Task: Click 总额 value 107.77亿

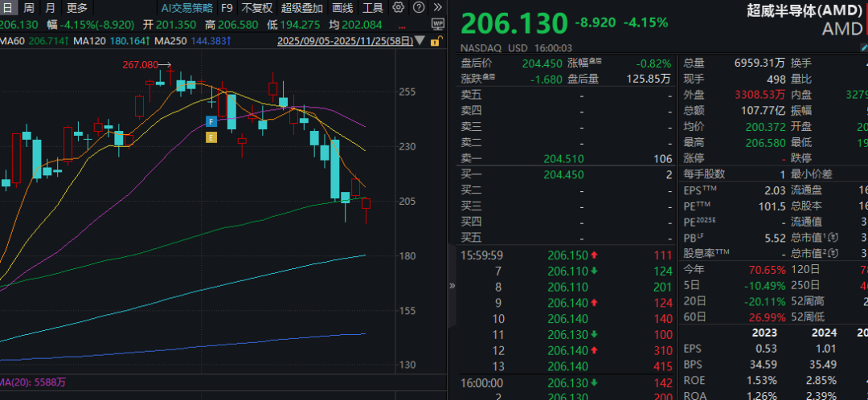Action: pos(764,111)
